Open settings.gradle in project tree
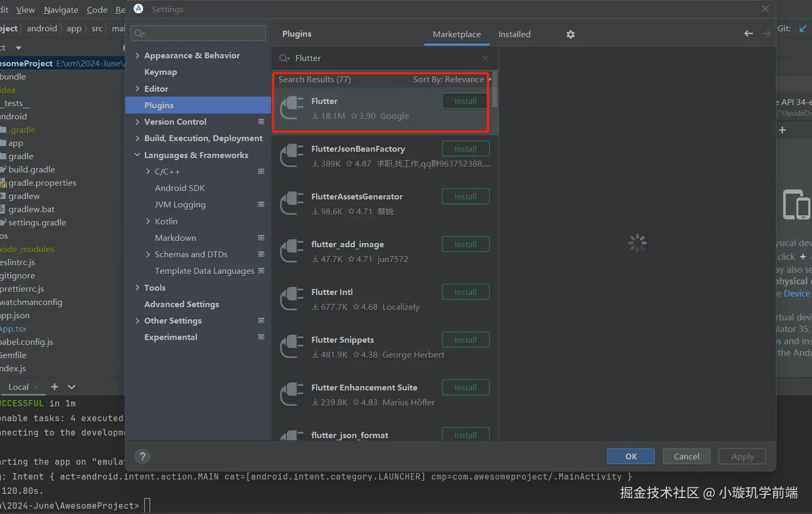This screenshot has height=514, width=812. [x=37, y=222]
